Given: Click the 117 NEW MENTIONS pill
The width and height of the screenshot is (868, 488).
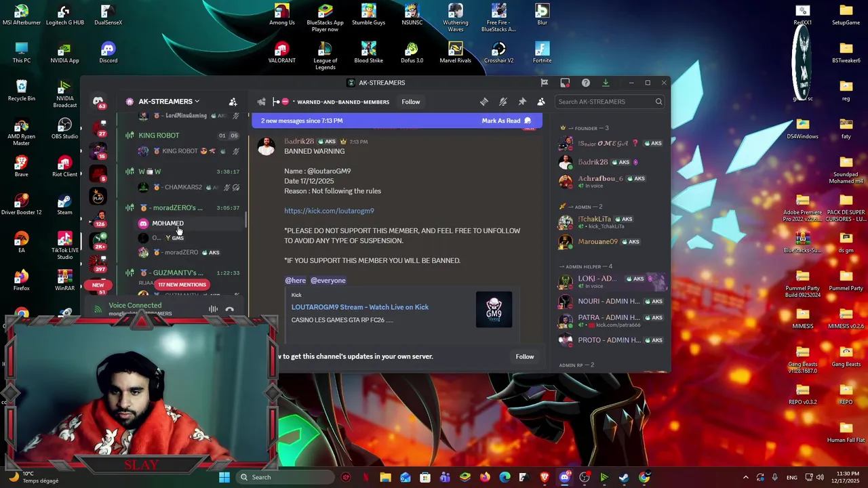Looking at the screenshot, I should (182, 285).
